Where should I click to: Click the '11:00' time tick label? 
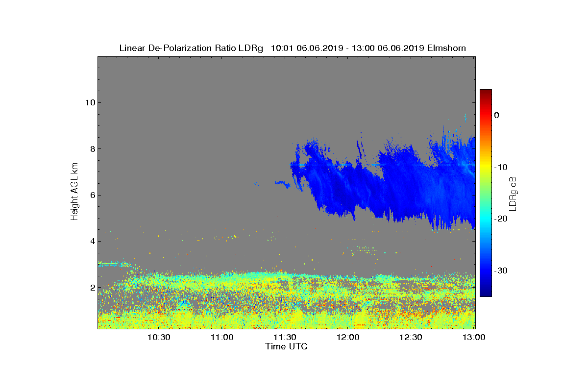[222, 338]
